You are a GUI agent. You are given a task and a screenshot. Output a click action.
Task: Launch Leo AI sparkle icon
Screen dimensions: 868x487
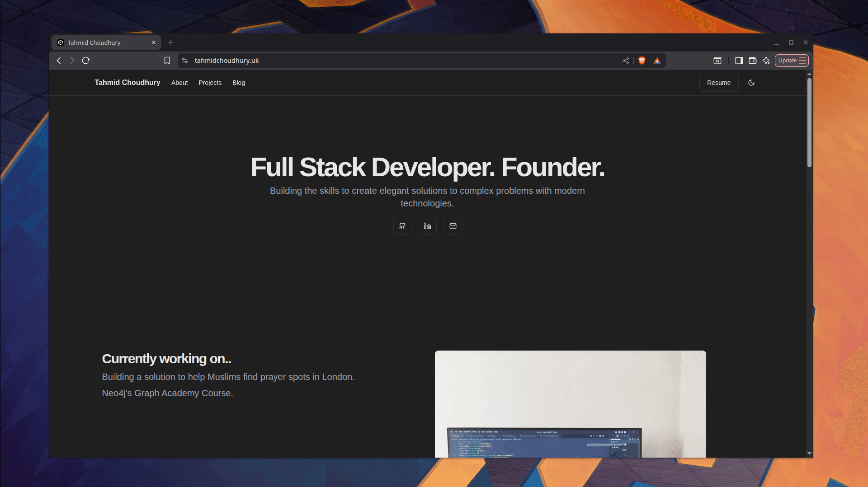[x=766, y=60]
